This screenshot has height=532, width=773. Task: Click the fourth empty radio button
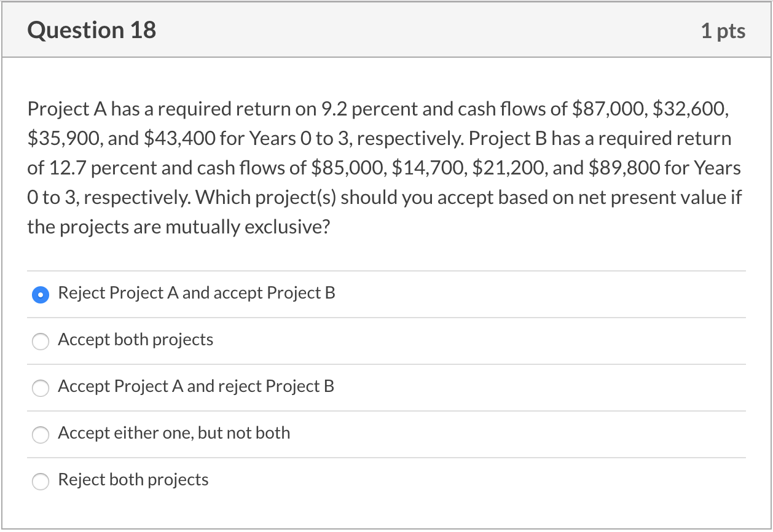tap(40, 435)
